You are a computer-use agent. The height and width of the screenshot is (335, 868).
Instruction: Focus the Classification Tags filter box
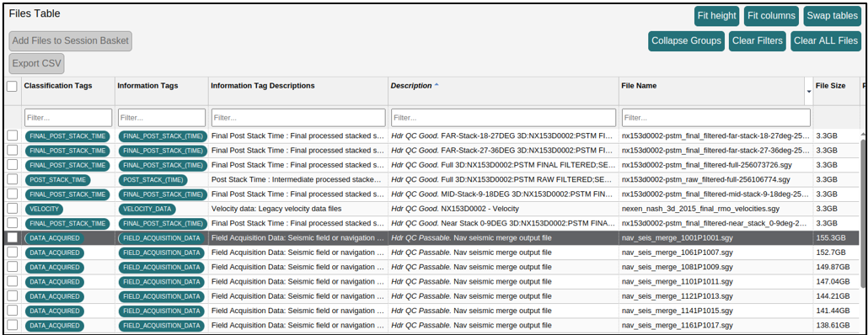68,117
